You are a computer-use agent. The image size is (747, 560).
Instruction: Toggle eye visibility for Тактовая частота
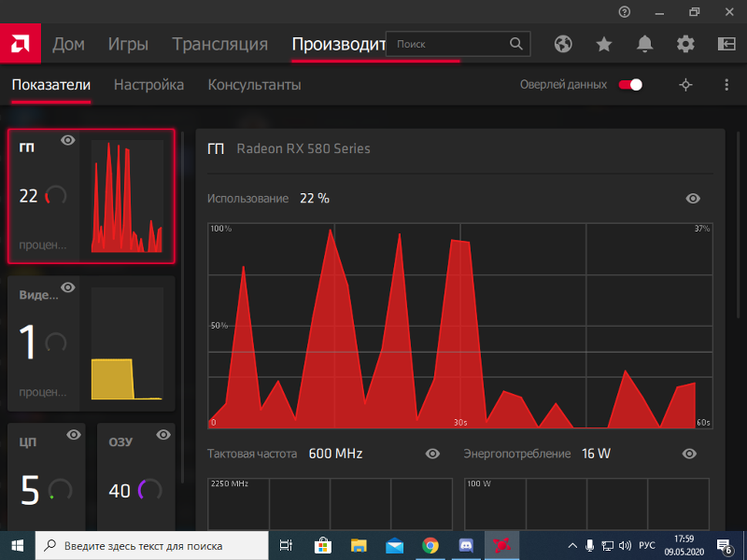[432, 454]
